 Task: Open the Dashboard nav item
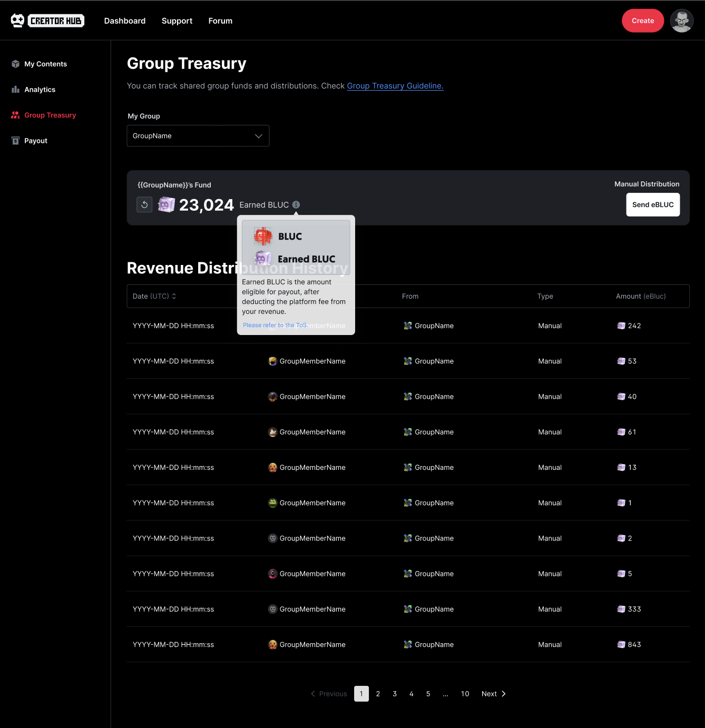point(125,21)
